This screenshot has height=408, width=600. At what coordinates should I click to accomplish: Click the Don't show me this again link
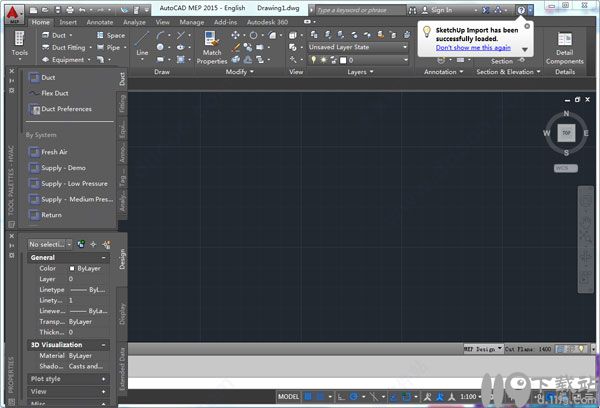(x=473, y=47)
